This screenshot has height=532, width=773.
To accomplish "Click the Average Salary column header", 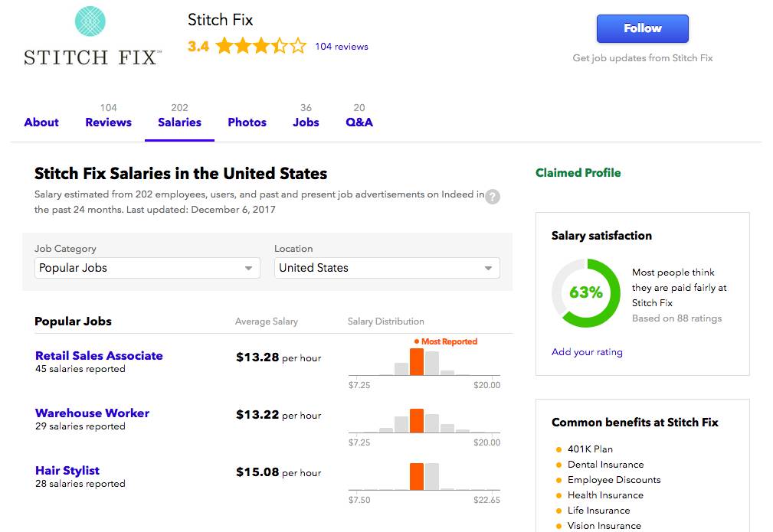I will [x=266, y=321].
